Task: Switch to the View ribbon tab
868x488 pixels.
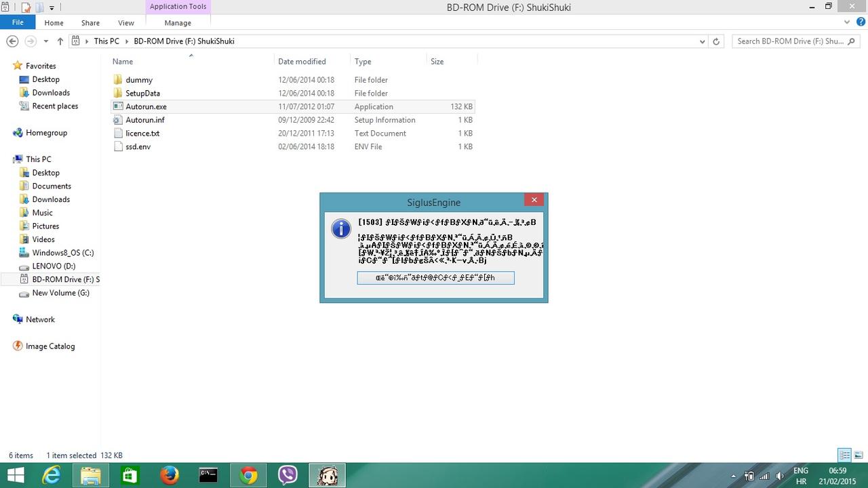Action: click(x=126, y=22)
